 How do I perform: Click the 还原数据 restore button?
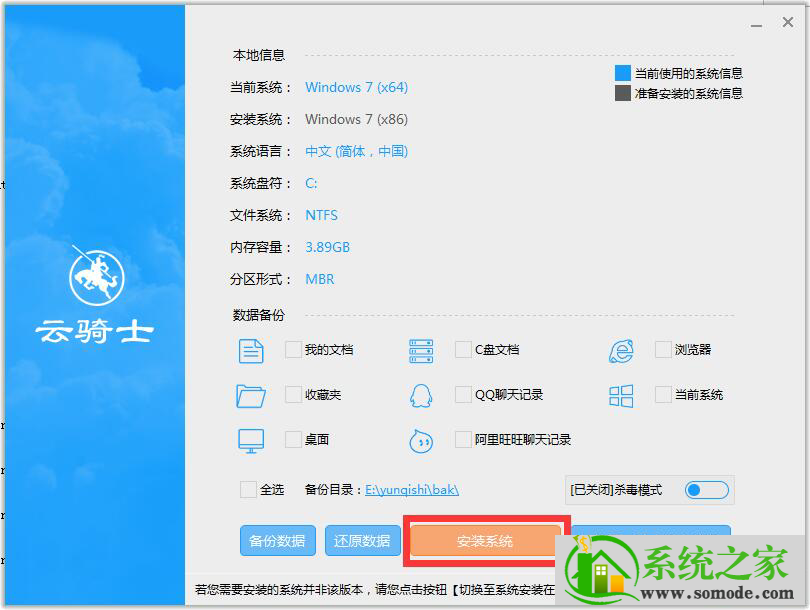(x=362, y=541)
